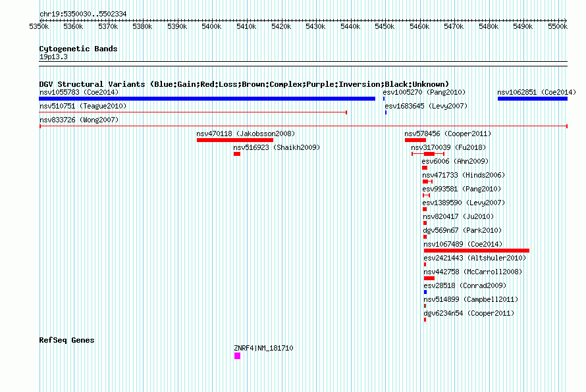Click the esv1389590 (Levy2007) red block
Viewport: 586px width, 392px height.
(425, 209)
